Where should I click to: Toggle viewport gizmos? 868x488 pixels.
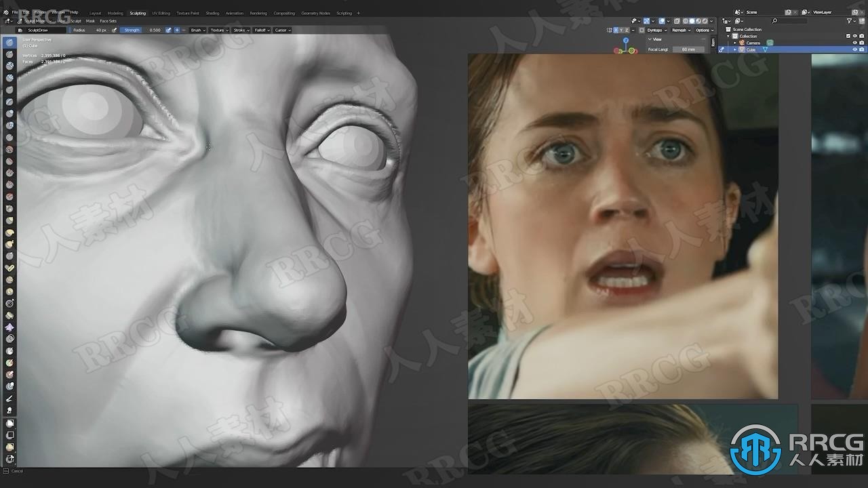click(646, 21)
